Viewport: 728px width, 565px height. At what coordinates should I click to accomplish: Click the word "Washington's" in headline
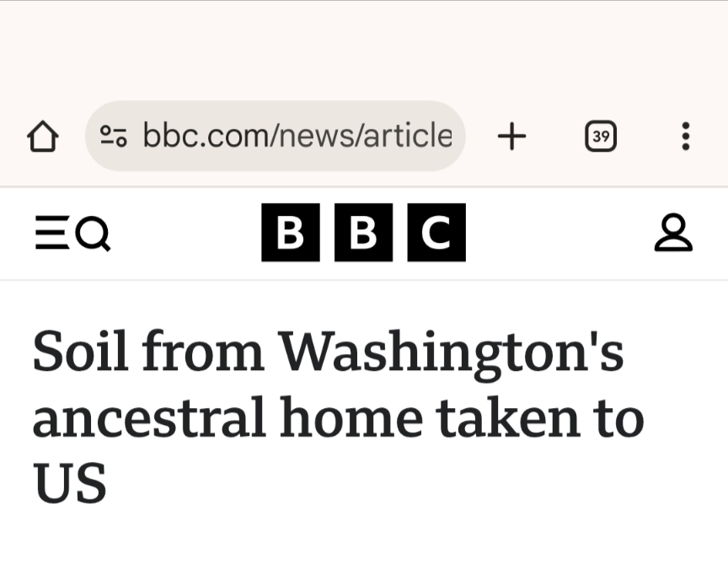tap(452, 351)
